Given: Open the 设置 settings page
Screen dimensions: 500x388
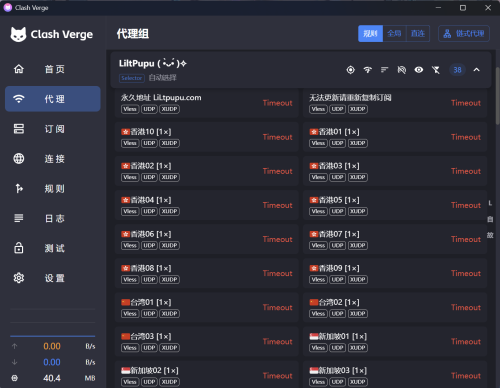Looking at the screenshot, I should click(x=53, y=278).
